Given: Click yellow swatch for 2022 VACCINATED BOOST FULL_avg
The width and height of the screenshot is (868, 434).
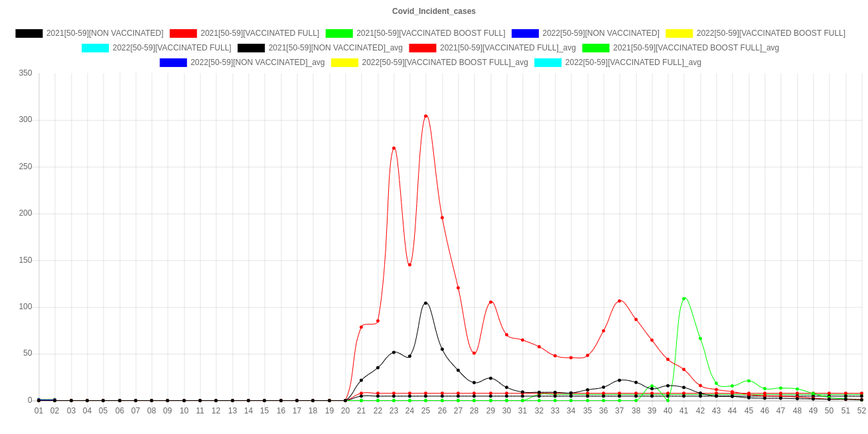Looking at the screenshot, I should [x=344, y=62].
